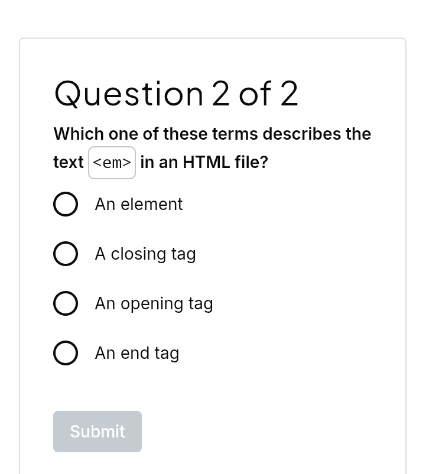Click the "Question 2 of 2" heading
Image resolution: width=425 pixels, height=474 pixels.
click(x=176, y=94)
